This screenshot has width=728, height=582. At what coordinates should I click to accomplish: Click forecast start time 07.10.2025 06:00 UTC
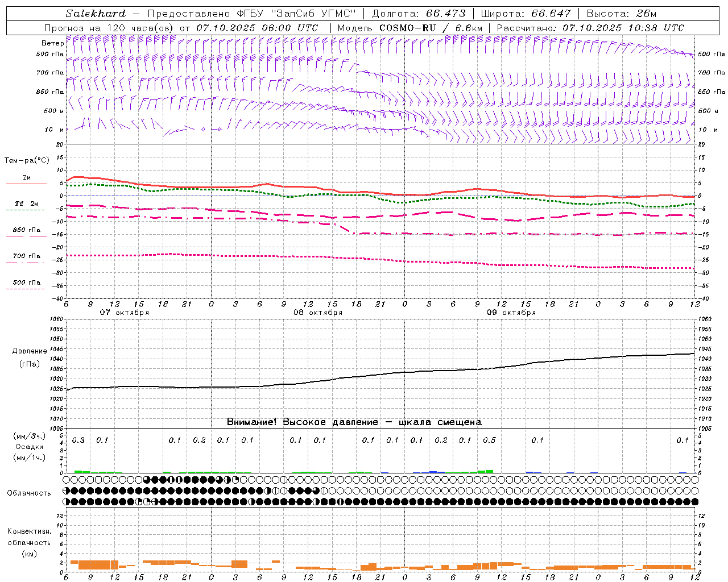(x=257, y=28)
